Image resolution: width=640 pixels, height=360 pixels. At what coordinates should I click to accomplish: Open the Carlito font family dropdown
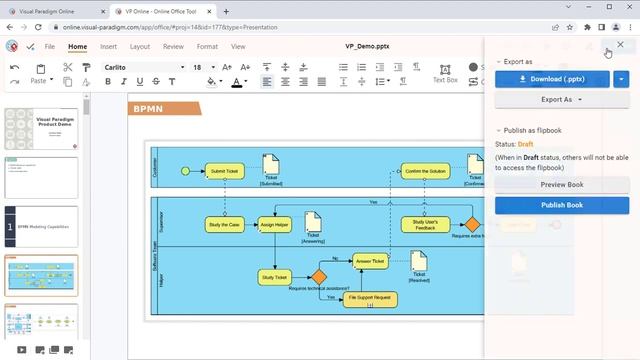[182, 67]
